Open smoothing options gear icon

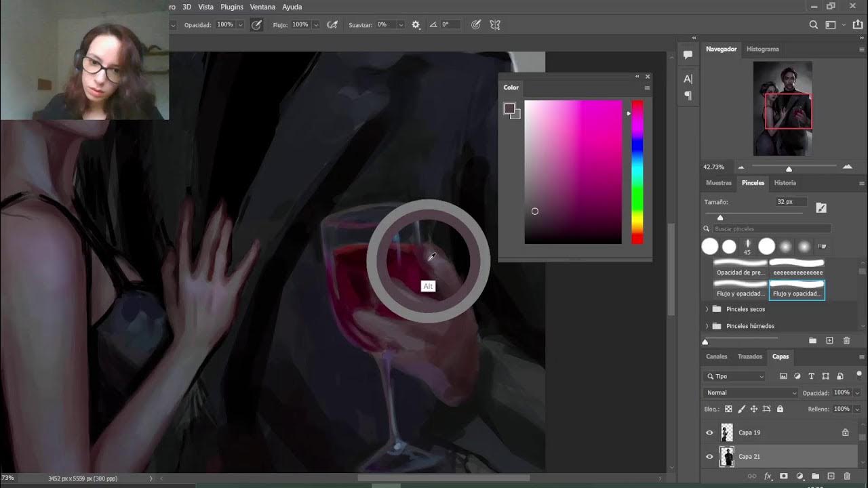pyautogui.click(x=416, y=24)
